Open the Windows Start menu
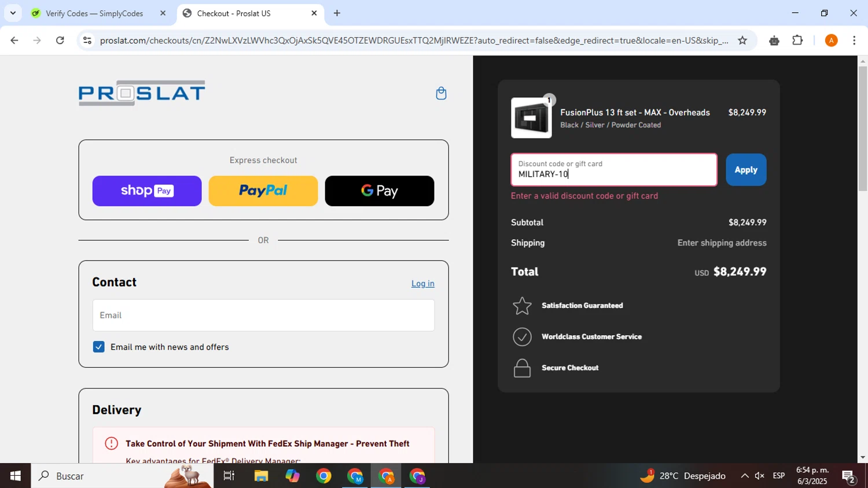This screenshot has height=488, width=868. [15, 476]
